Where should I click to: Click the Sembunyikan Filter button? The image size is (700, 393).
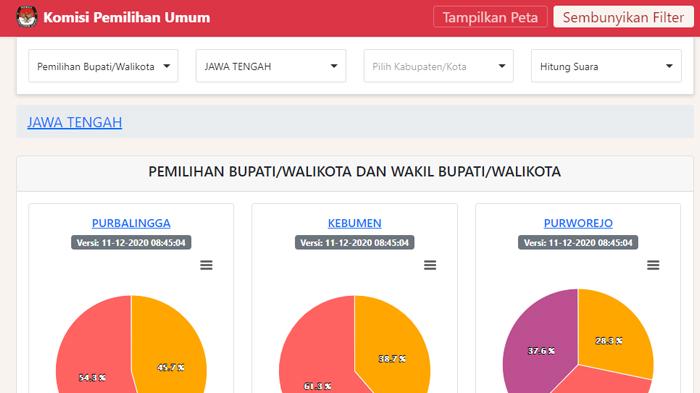(x=623, y=17)
